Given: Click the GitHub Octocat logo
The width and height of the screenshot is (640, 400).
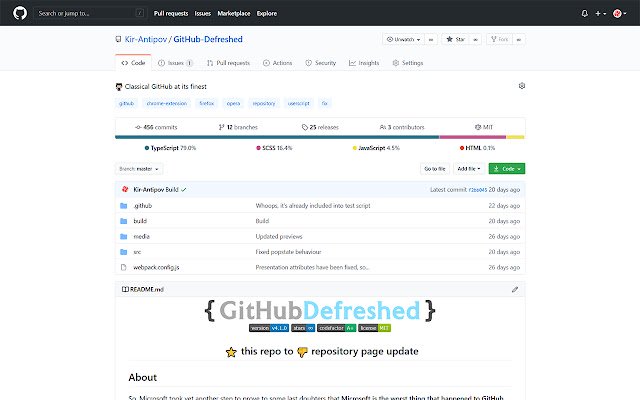Looking at the screenshot, I should (x=20, y=13).
